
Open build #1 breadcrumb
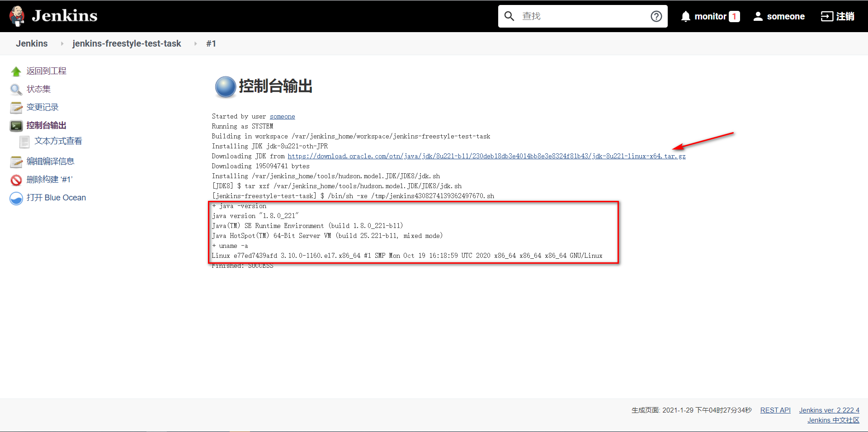[x=211, y=43]
